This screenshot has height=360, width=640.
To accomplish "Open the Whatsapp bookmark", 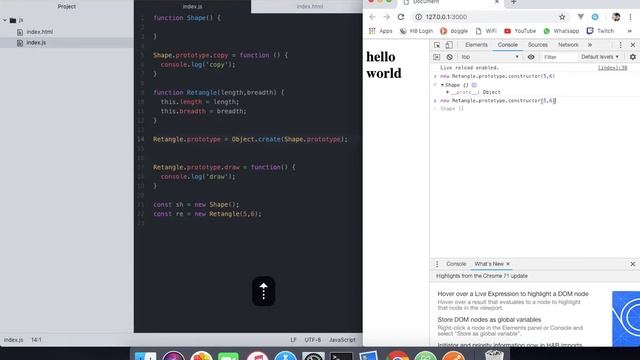I will point(561,31).
